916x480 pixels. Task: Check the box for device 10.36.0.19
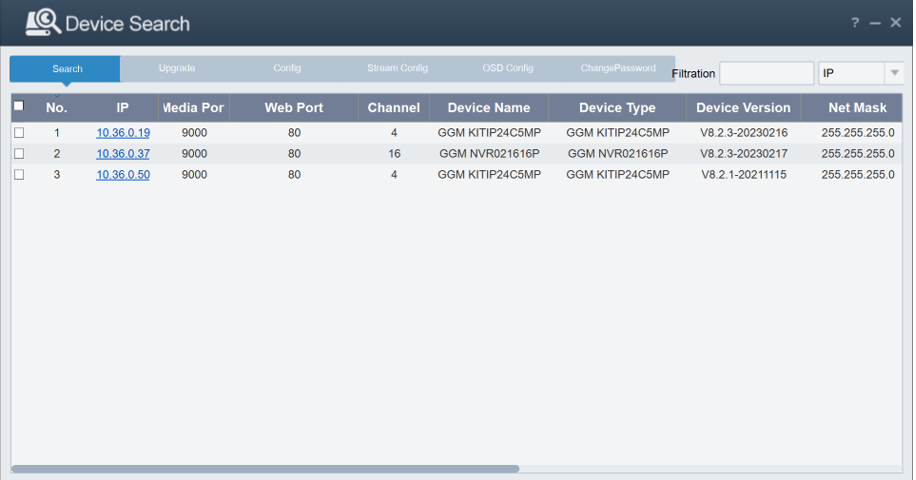click(19, 133)
